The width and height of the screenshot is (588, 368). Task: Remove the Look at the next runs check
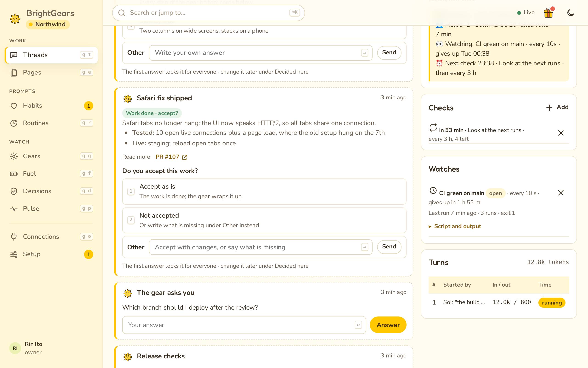561,133
